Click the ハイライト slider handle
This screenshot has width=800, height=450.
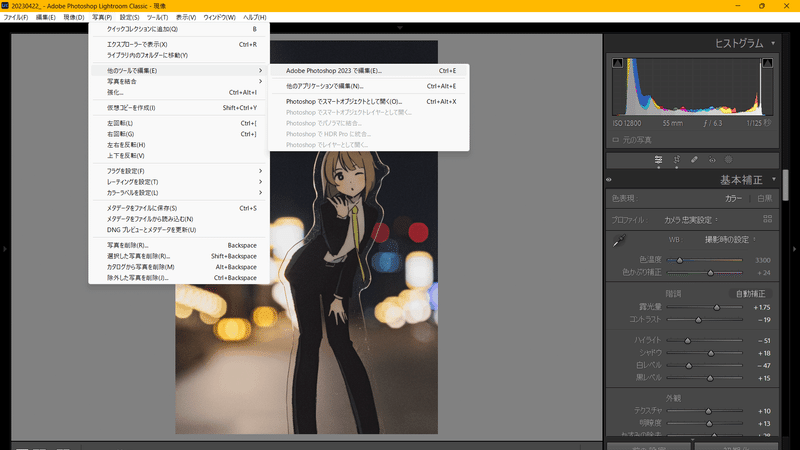pyautogui.click(x=687, y=340)
